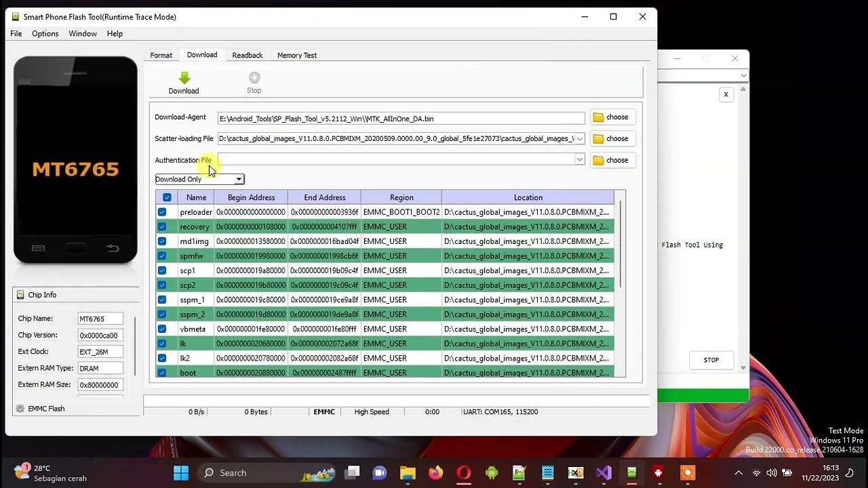Open Task View from the taskbar
Viewport: 868px width, 488px height.
pos(352,472)
